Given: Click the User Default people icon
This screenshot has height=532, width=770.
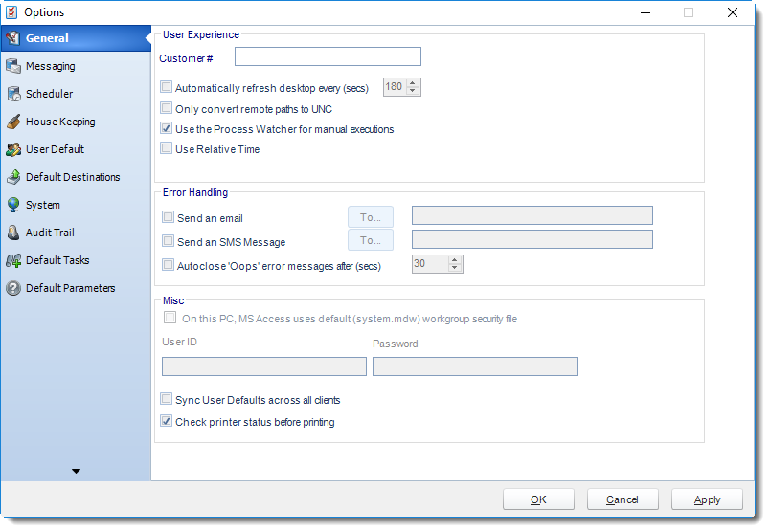Looking at the screenshot, I should pyautogui.click(x=13, y=149).
